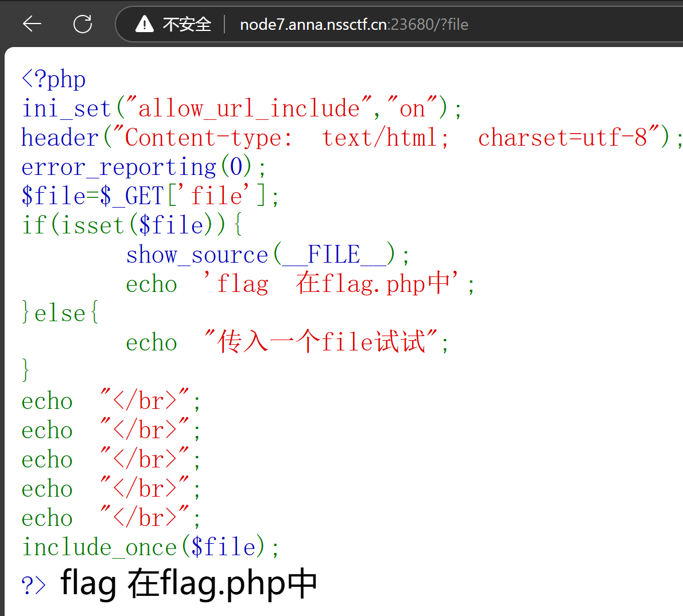This screenshot has width=683, height=616.
Task: Click the closing ?> PHP tag
Action: coord(33,584)
